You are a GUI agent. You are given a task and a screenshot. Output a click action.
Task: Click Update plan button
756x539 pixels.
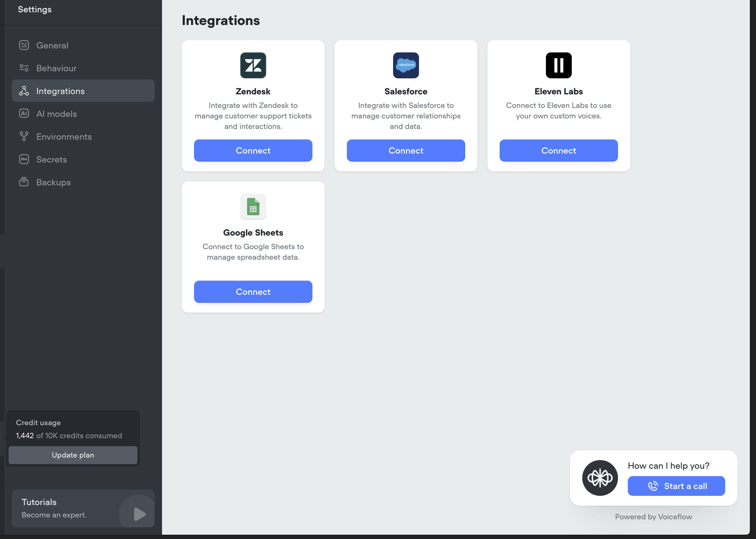pos(73,455)
